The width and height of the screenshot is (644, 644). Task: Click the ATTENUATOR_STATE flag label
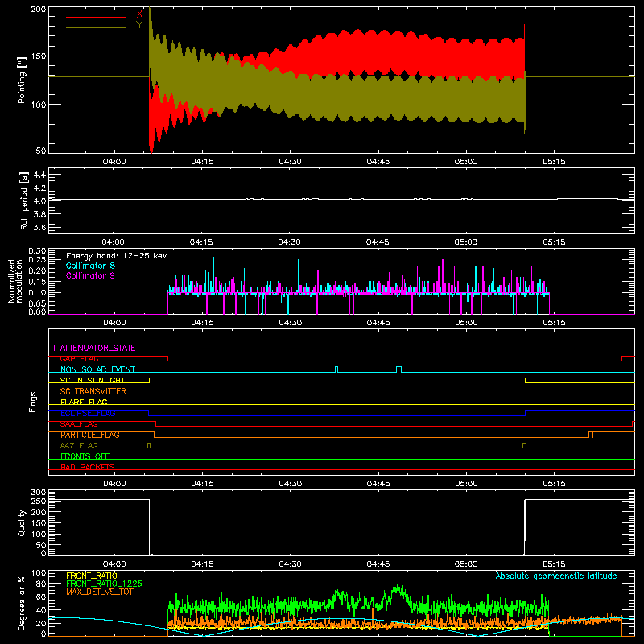point(97,349)
